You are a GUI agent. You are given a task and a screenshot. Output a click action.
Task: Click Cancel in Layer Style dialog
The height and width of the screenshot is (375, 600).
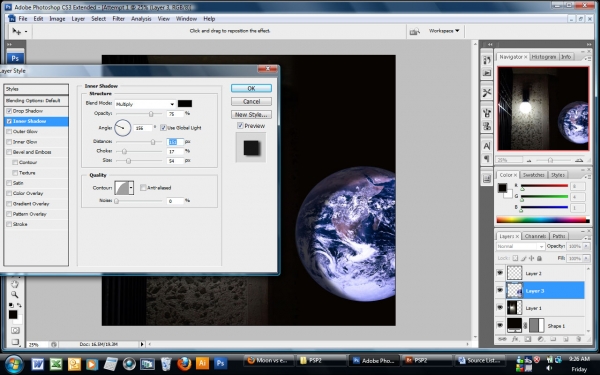tap(251, 101)
